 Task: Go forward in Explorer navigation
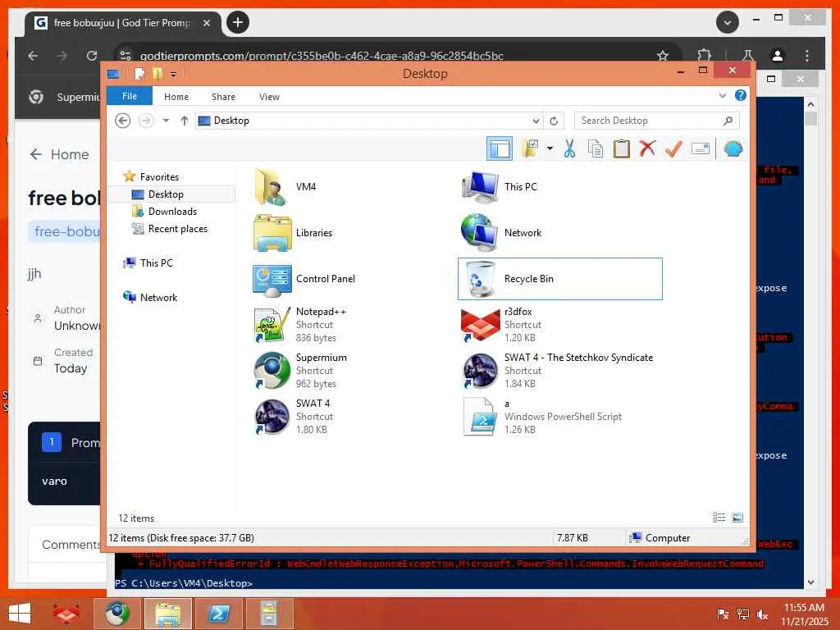(146, 121)
